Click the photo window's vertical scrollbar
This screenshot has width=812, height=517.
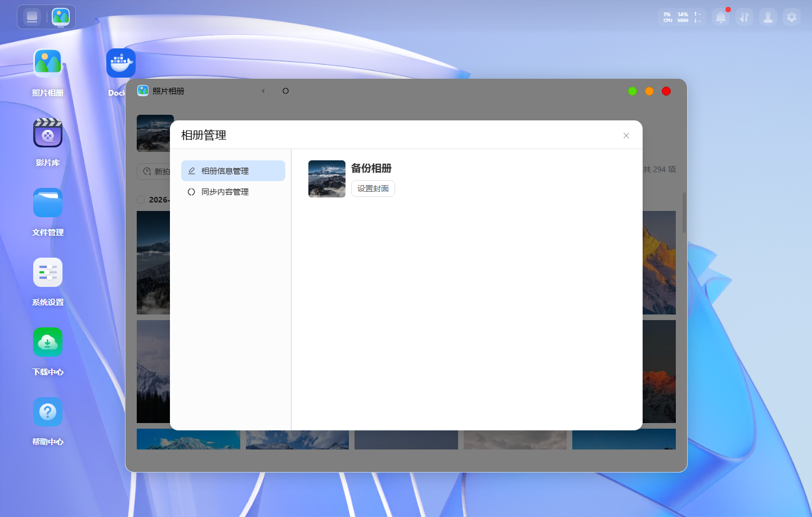point(684,213)
